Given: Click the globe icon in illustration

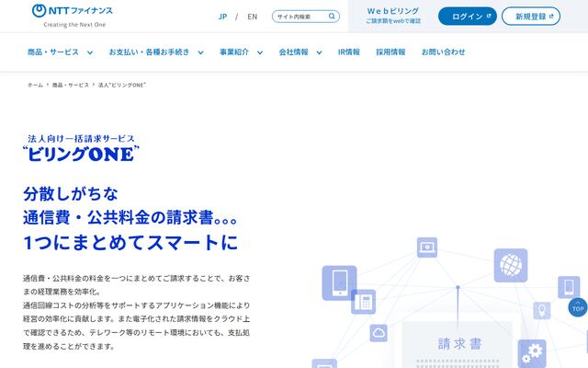Looking at the screenshot, I should pyautogui.click(x=511, y=265).
